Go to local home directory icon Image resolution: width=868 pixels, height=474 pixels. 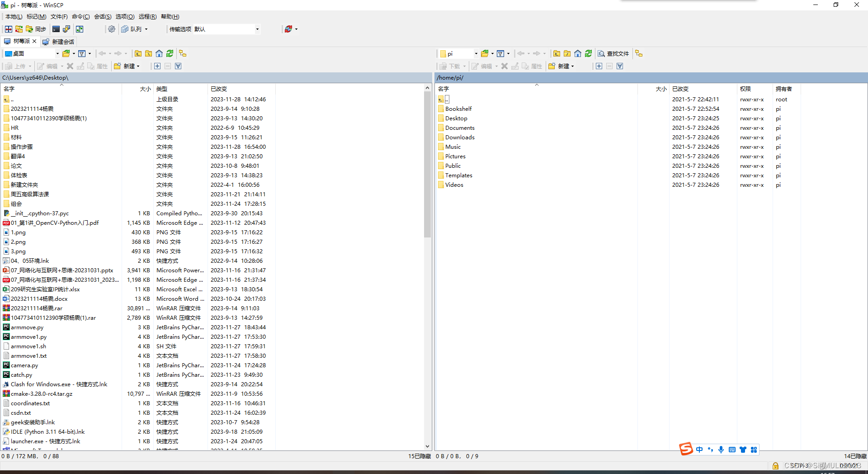tap(159, 53)
